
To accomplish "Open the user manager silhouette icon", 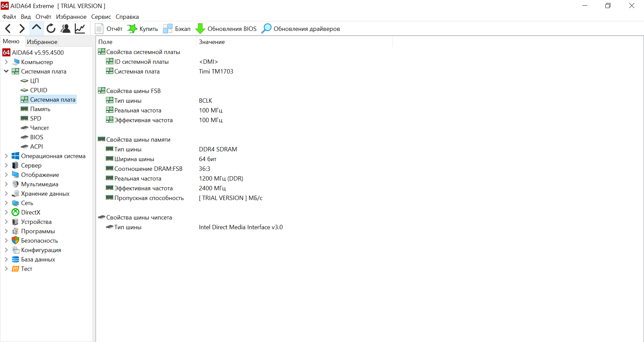I will pos(65,29).
